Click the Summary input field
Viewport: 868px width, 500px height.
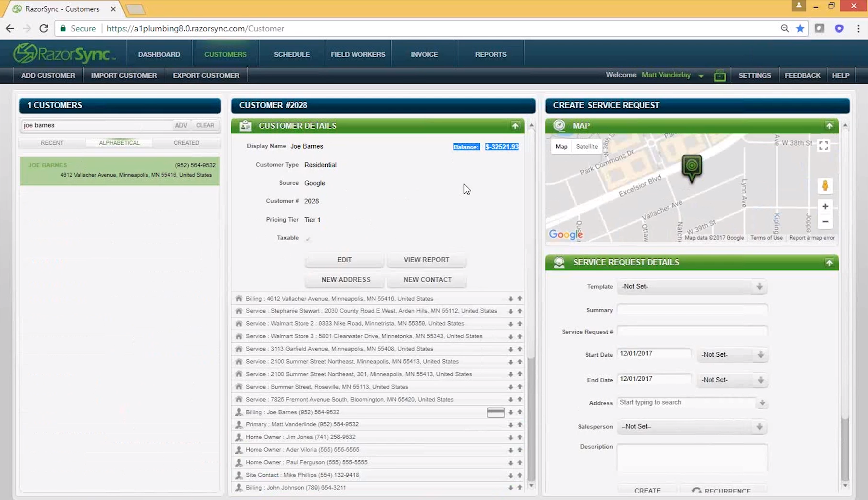point(691,310)
